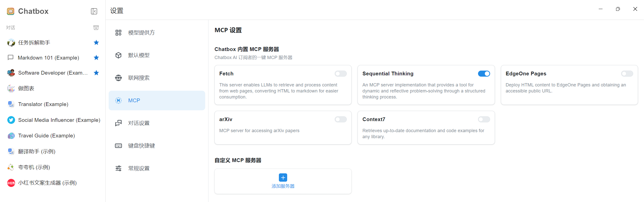Click the archive conversations icon beside 对话
The height and width of the screenshot is (202, 644).
[x=96, y=28]
